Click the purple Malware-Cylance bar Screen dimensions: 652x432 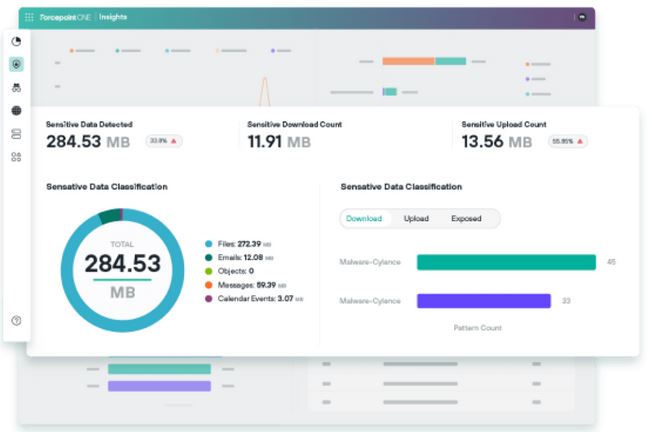pos(484,300)
